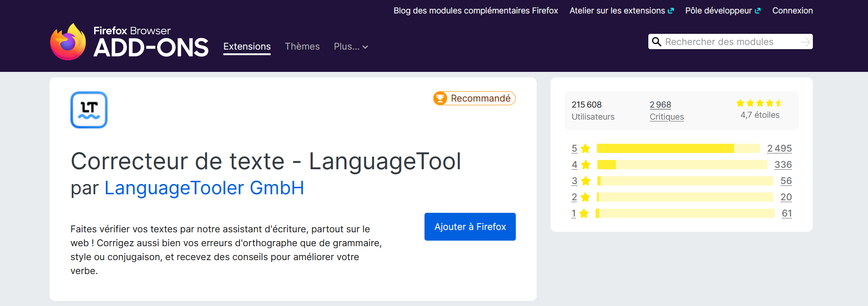Click the Recommandé badge label
Image resolution: width=868 pixels, height=306 pixels.
coord(481,98)
